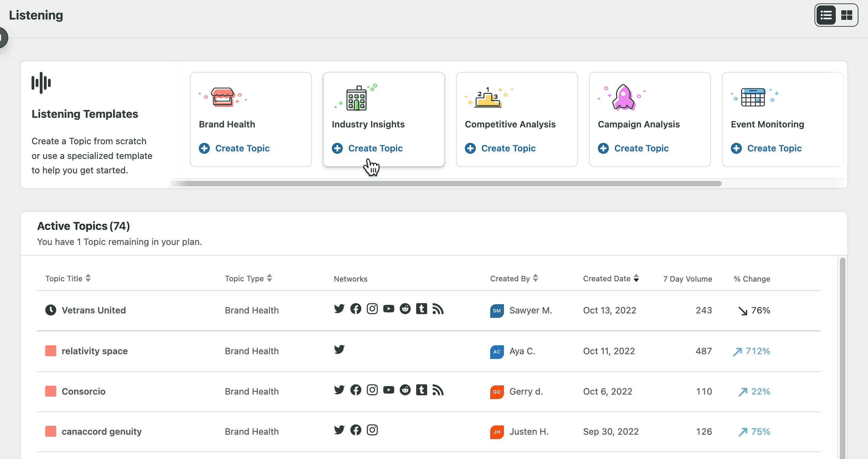Click Reddit icon in Consorcio row
Image resolution: width=868 pixels, height=459 pixels.
tap(405, 389)
